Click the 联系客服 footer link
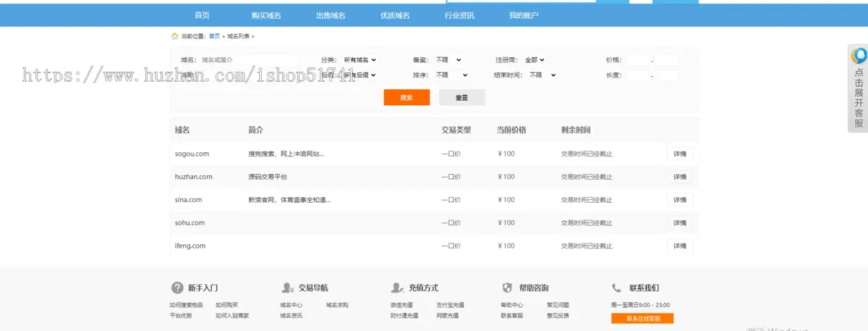This screenshot has height=331, width=868. 511,316
